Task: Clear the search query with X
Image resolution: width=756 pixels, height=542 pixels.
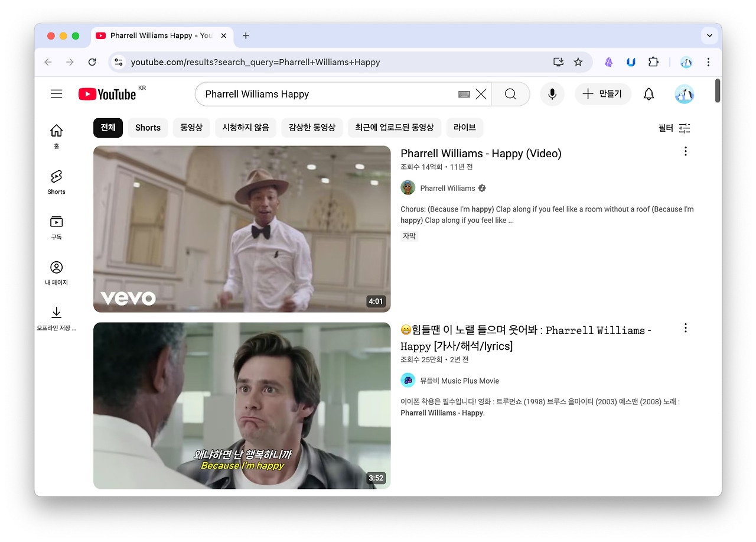Action: (481, 94)
